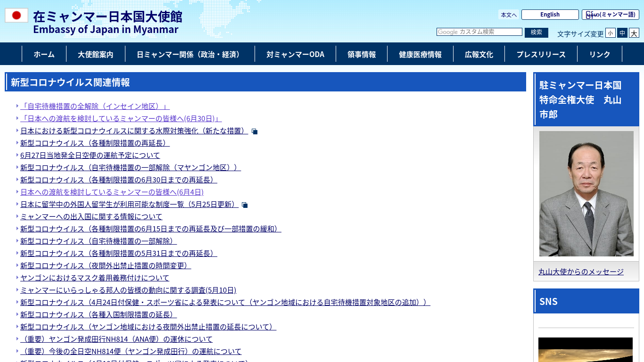Skip to main content via 本文へ

(509, 15)
